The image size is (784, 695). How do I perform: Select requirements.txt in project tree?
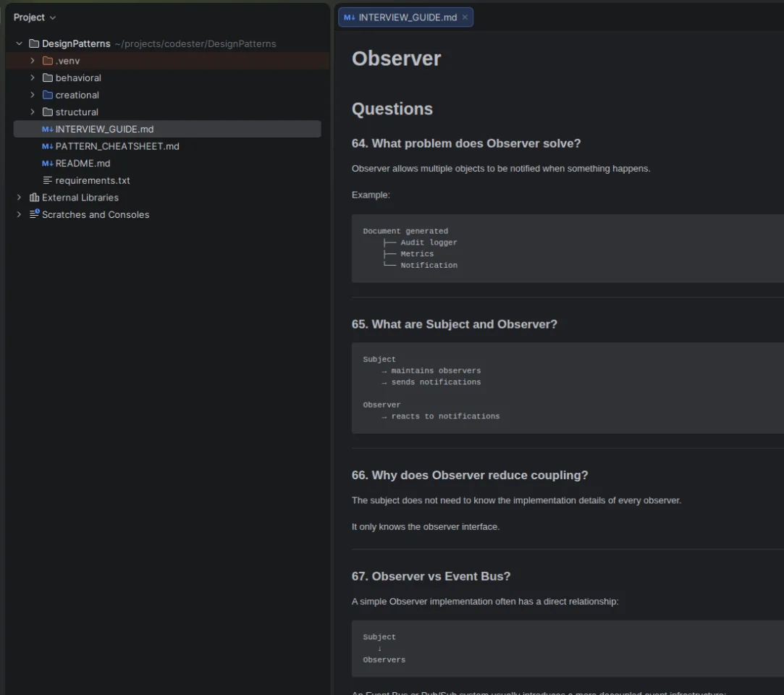coord(167,180)
